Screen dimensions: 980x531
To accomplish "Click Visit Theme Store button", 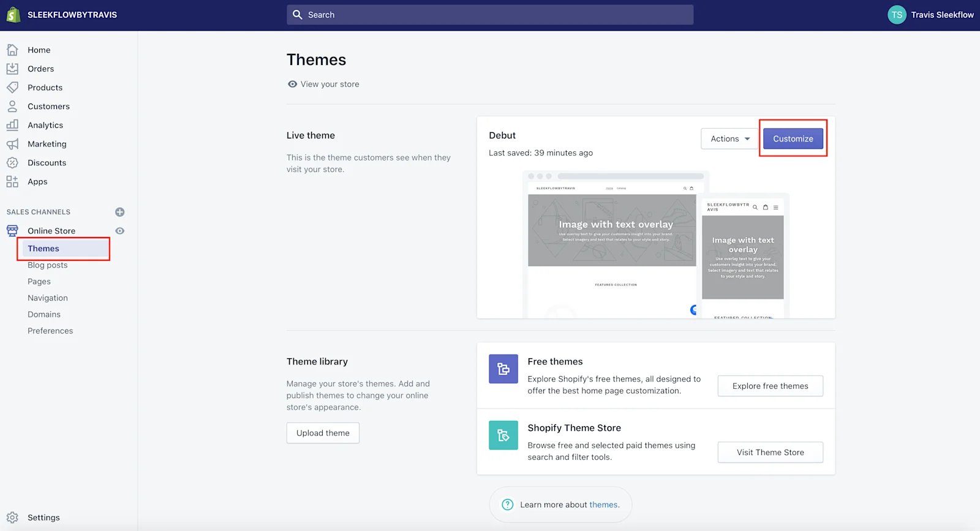I will pos(771,453).
